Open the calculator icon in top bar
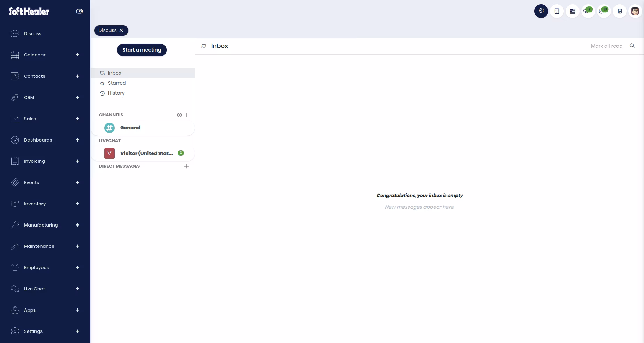Screen dimensions: 644x343 pos(557,11)
